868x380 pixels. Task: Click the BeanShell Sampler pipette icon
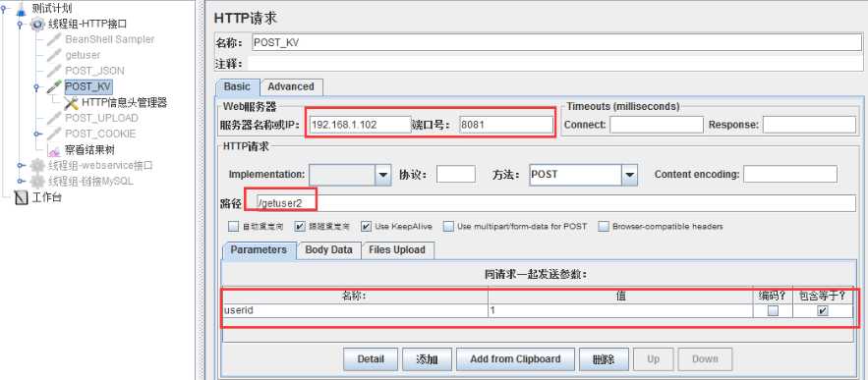pyautogui.click(x=54, y=40)
